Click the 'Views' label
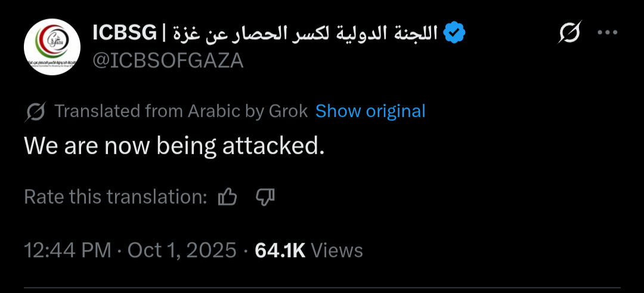 click(337, 251)
